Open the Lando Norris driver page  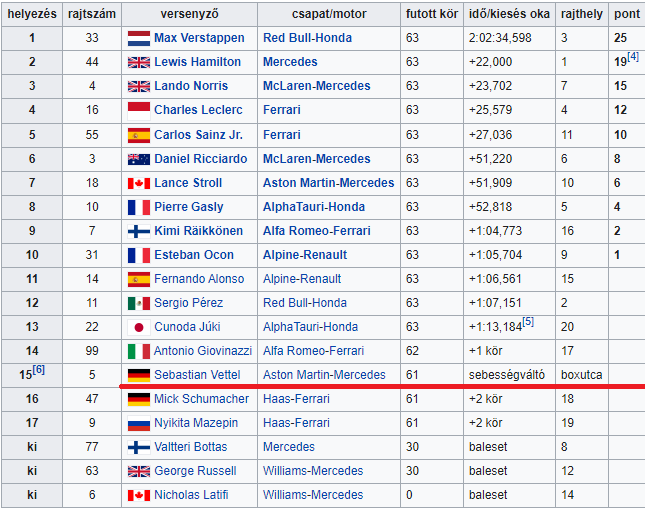(x=192, y=86)
